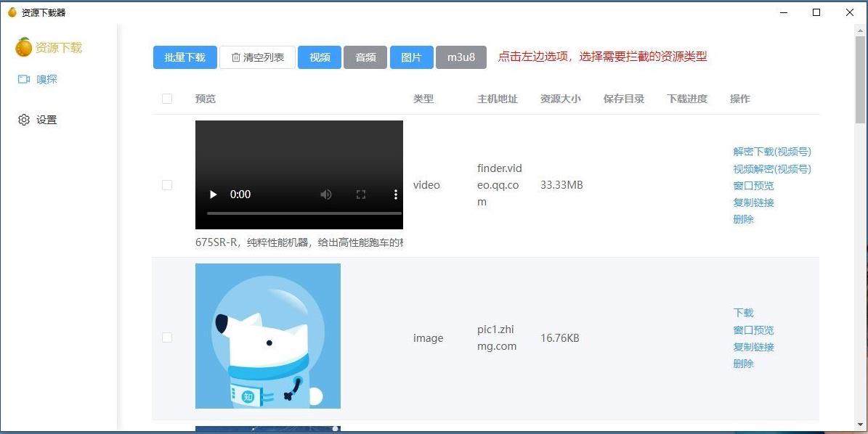Check the checkbox beside the image row
Screen dimensions: 868x434
[x=167, y=337]
